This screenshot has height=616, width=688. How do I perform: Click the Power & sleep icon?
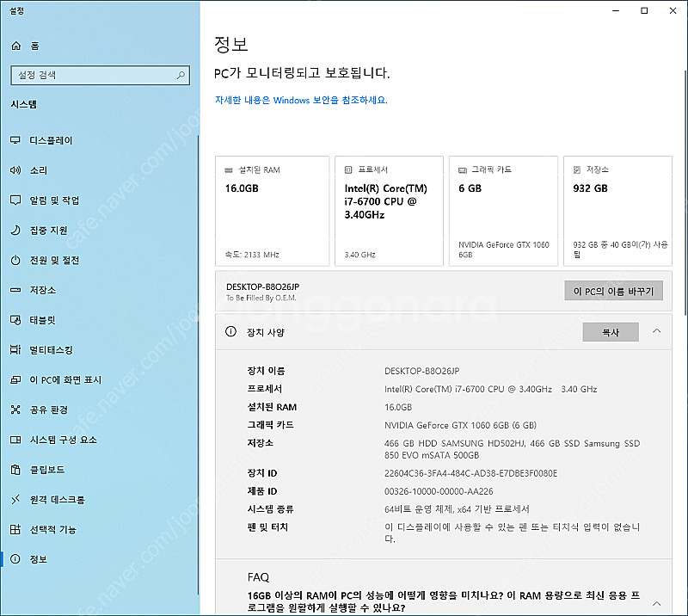[x=15, y=260]
